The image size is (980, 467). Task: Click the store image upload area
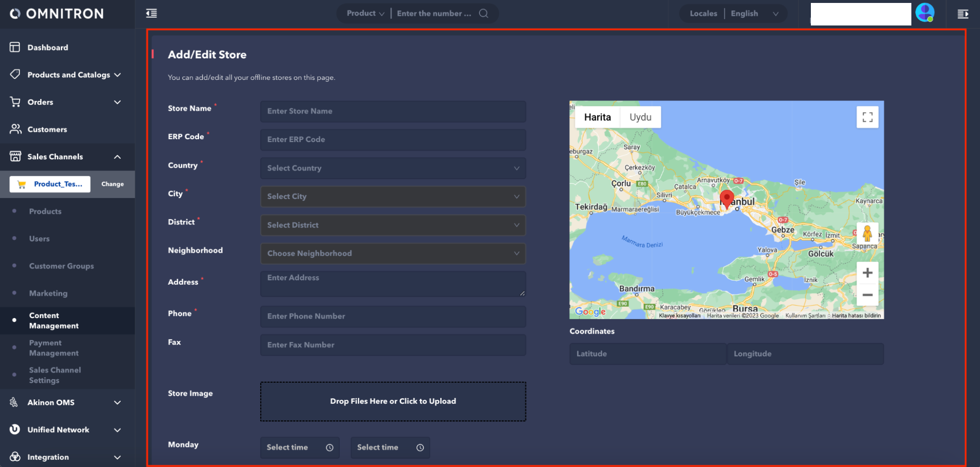pos(393,401)
